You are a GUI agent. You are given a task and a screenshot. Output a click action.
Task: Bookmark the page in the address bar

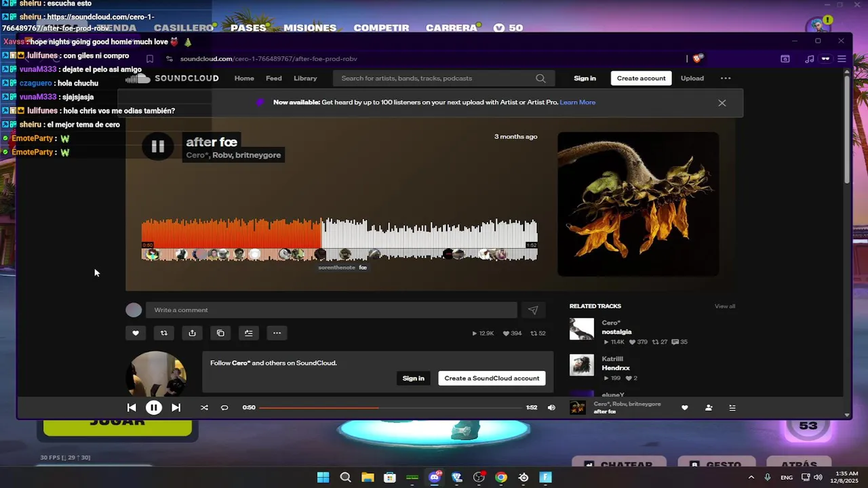point(150,59)
